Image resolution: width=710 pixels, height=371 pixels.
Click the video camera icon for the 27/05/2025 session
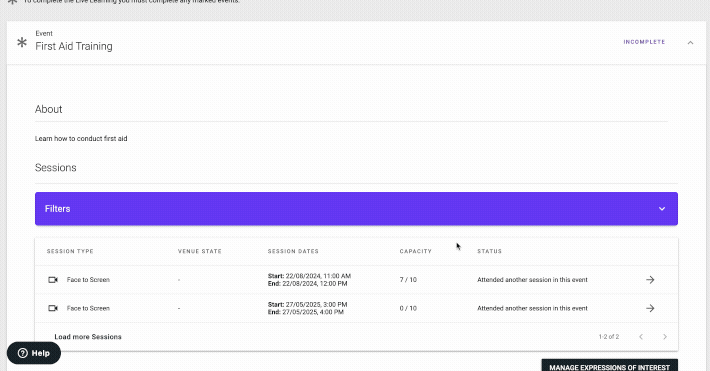(53, 308)
